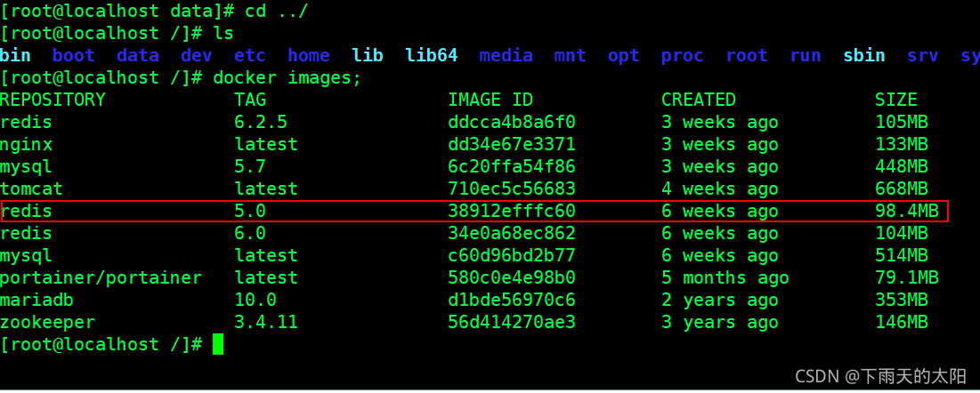980x393 pixels.
Task: Select the 'boot' directory in ls output
Action: (x=74, y=56)
